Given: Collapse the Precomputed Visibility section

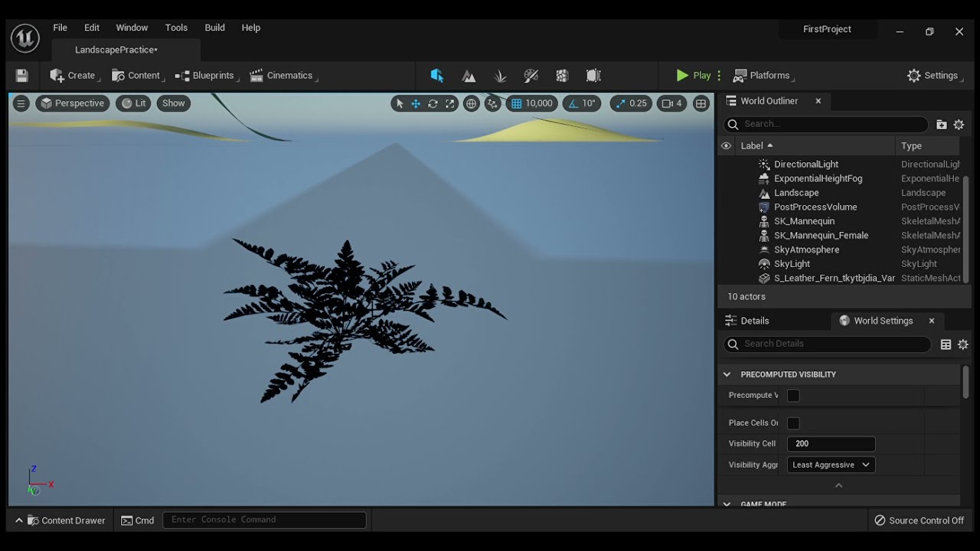Looking at the screenshot, I should pyautogui.click(x=727, y=374).
